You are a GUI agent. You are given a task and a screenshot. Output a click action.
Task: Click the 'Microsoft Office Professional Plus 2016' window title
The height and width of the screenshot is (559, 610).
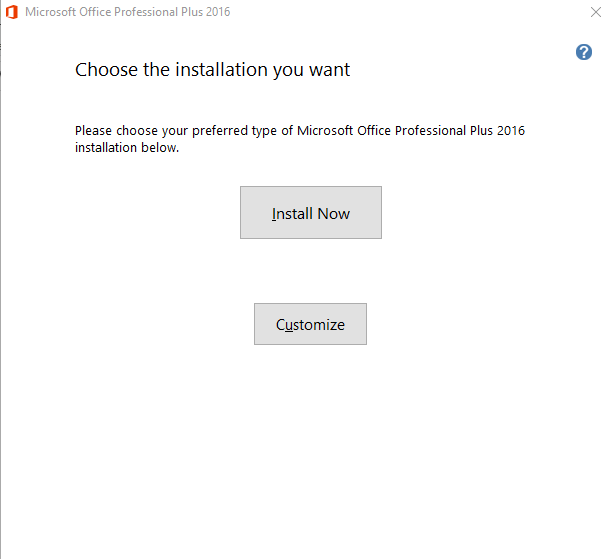tap(128, 12)
